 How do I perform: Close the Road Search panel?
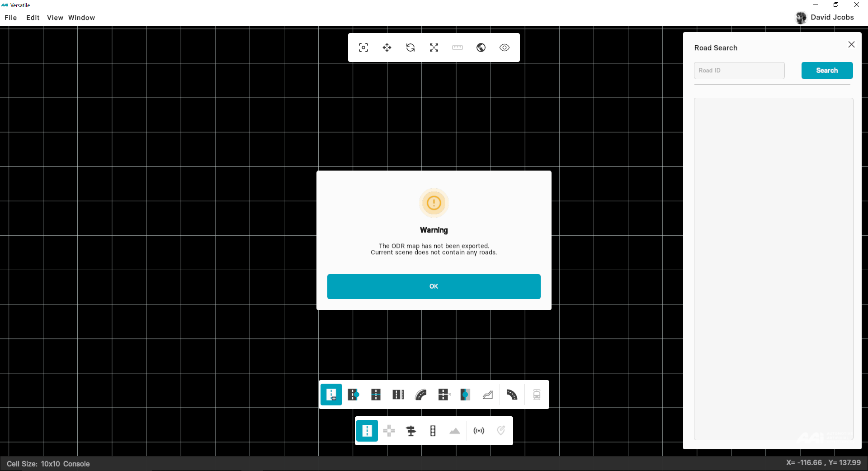[851, 44]
